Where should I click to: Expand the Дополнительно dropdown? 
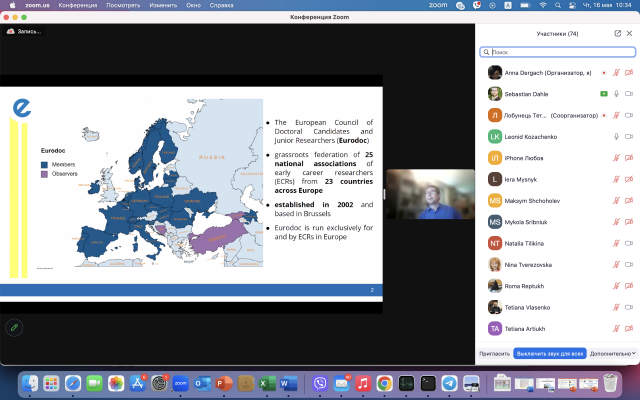[x=613, y=353]
